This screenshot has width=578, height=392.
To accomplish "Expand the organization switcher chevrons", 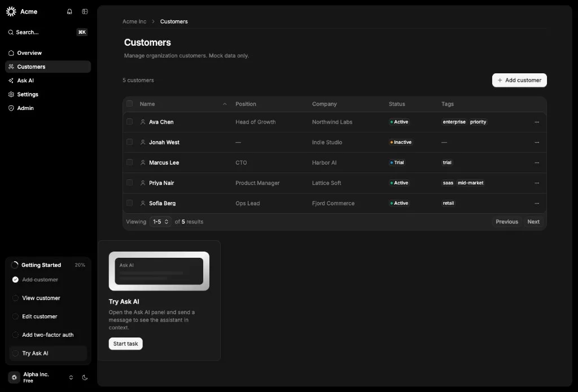I will pyautogui.click(x=71, y=377).
